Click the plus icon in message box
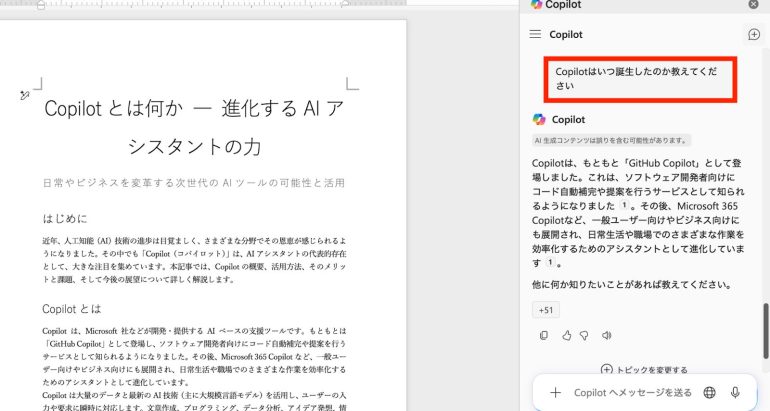Image resolution: width=770 pixels, height=411 pixels. pos(556,393)
